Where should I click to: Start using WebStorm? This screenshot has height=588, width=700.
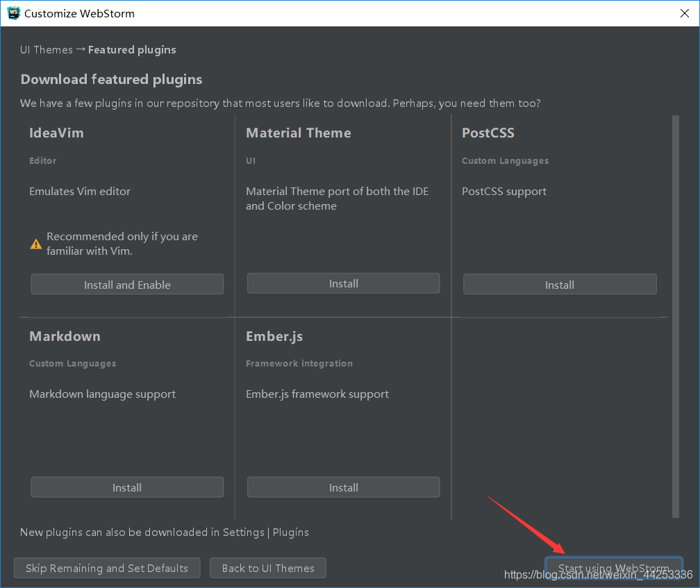(x=614, y=568)
